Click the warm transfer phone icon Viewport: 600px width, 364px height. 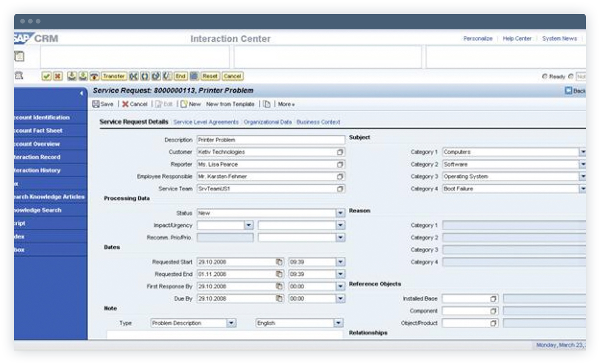[x=93, y=76]
